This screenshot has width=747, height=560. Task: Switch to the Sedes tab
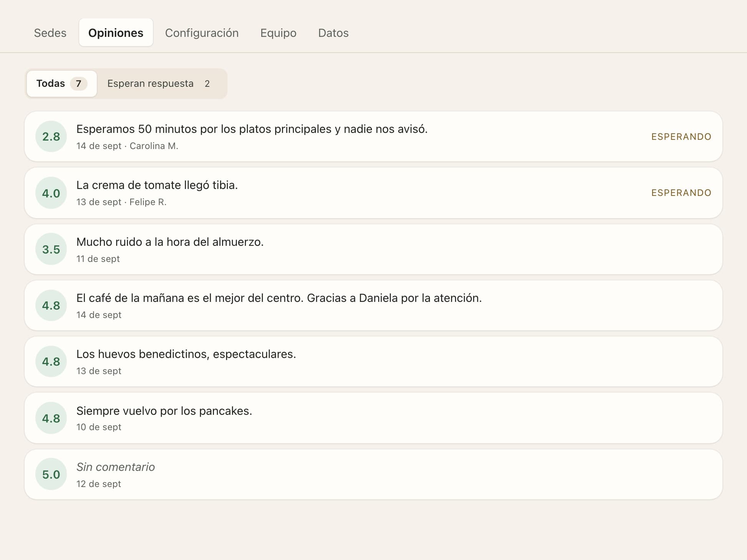point(50,33)
